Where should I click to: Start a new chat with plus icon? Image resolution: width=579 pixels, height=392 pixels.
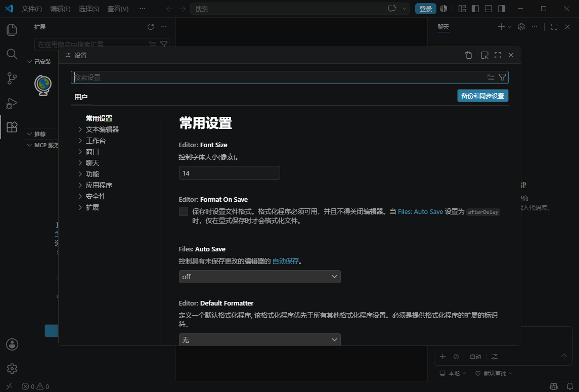point(501,27)
